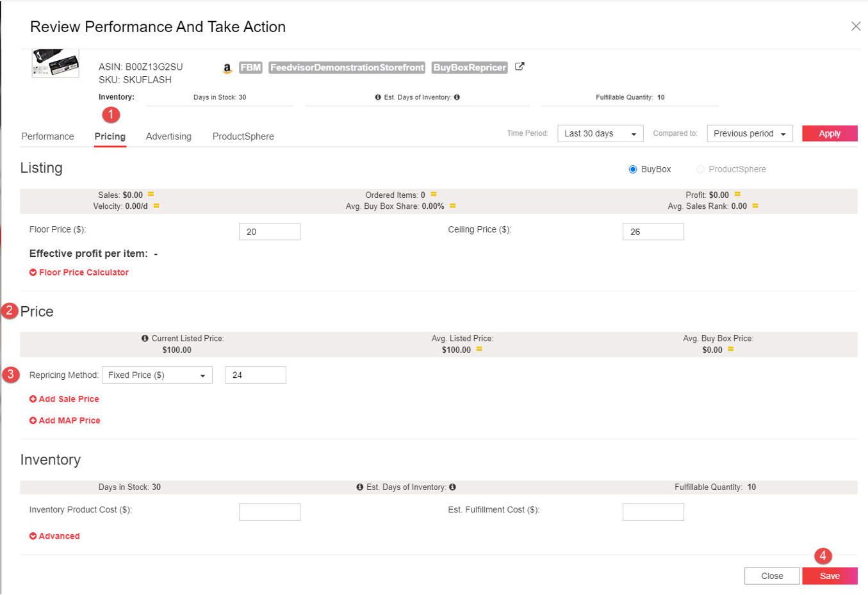The height and width of the screenshot is (595, 868).
Task: Click inside the Ceiling Price input field
Action: tap(653, 231)
